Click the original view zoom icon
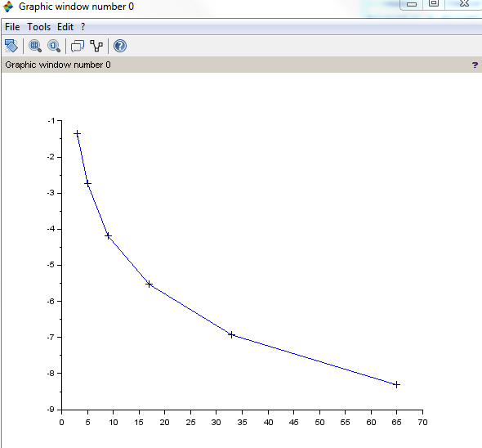 click(x=54, y=46)
